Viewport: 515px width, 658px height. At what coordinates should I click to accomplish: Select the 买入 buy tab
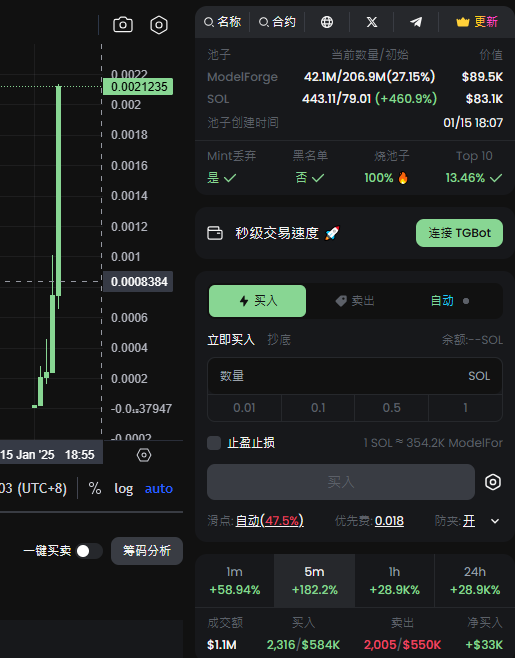257,301
